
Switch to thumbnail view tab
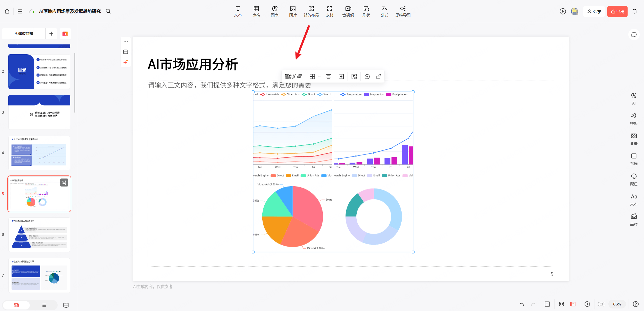tap(16, 305)
